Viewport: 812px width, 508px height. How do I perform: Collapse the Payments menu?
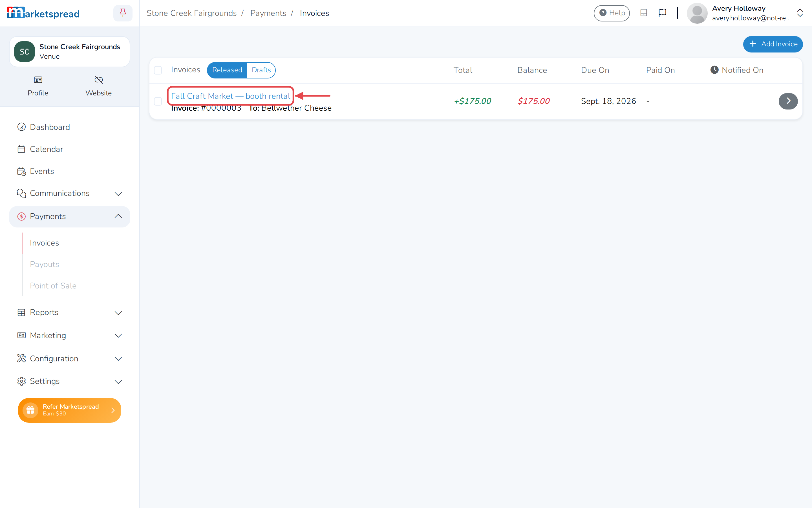coord(69,216)
